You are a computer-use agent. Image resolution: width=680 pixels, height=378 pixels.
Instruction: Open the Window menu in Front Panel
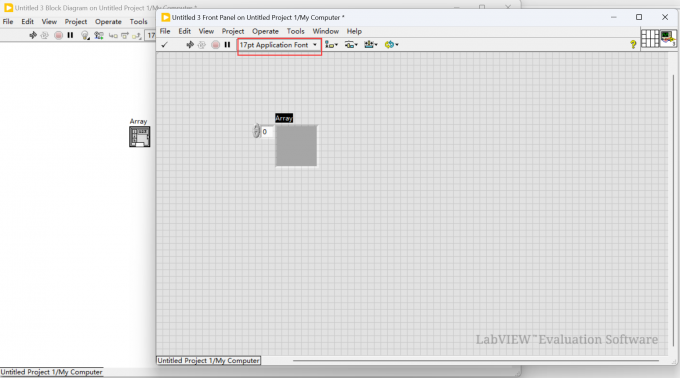pyautogui.click(x=325, y=31)
